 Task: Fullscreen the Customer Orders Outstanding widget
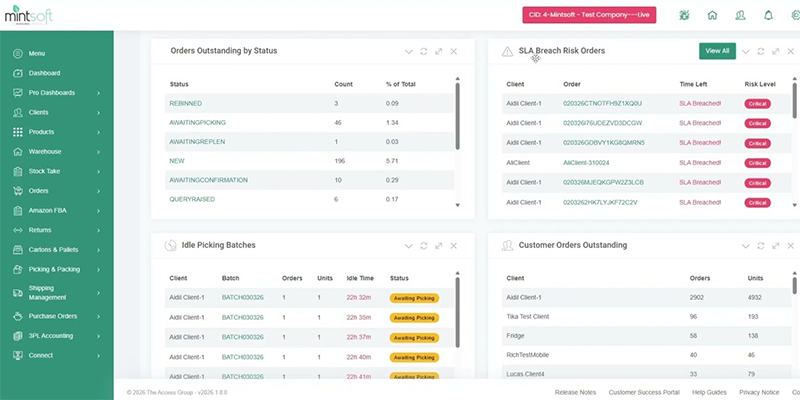coord(776,246)
